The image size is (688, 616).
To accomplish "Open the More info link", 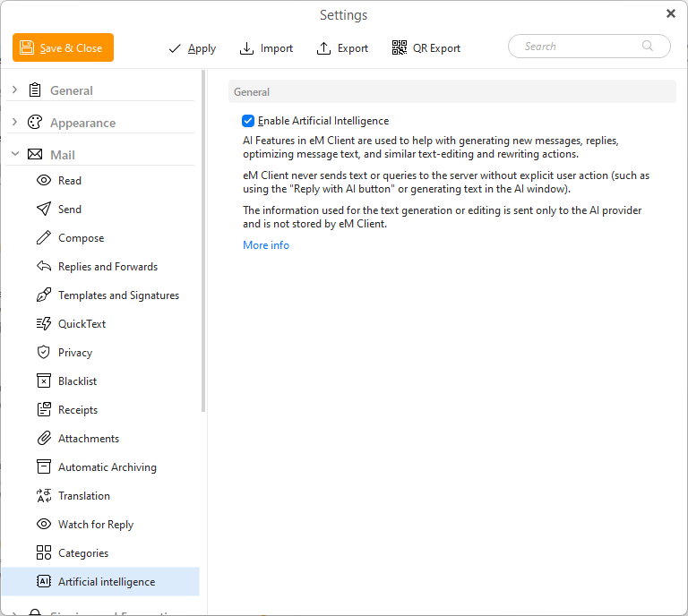I will pos(266,245).
